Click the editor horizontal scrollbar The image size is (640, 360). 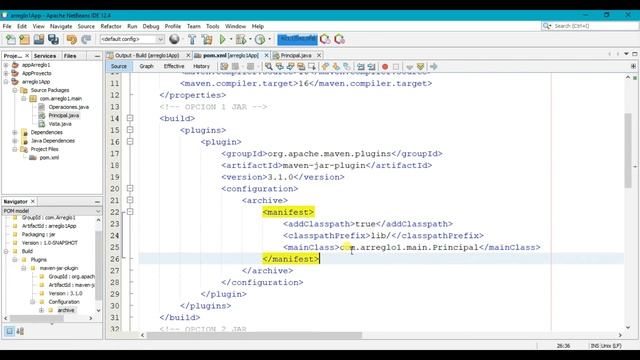254,335
